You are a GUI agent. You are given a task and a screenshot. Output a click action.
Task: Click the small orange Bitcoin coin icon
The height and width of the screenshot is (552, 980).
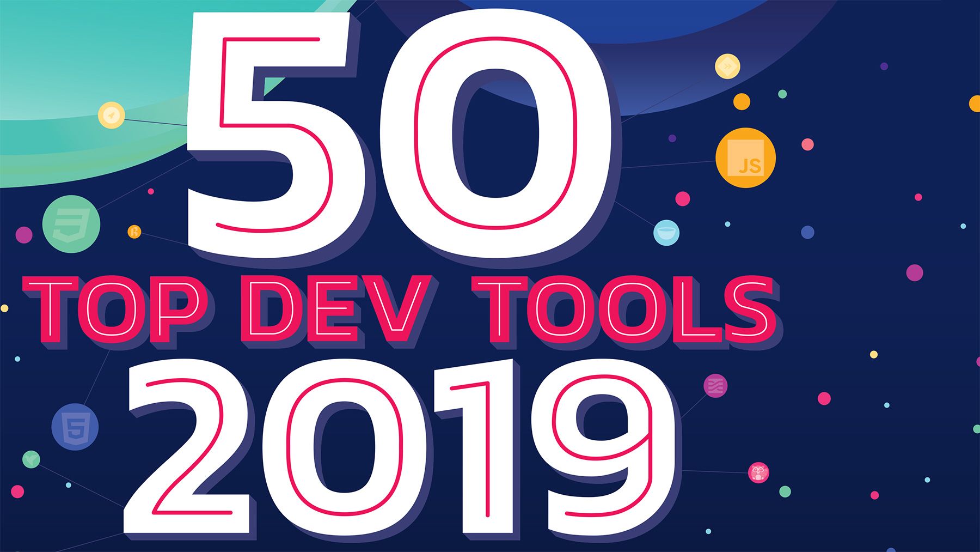coord(134,231)
